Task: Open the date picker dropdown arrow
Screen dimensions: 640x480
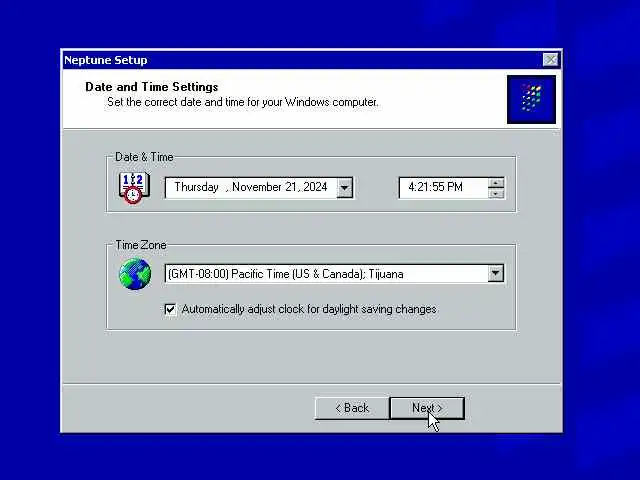Action: pyautogui.click(x=345, y=188)
